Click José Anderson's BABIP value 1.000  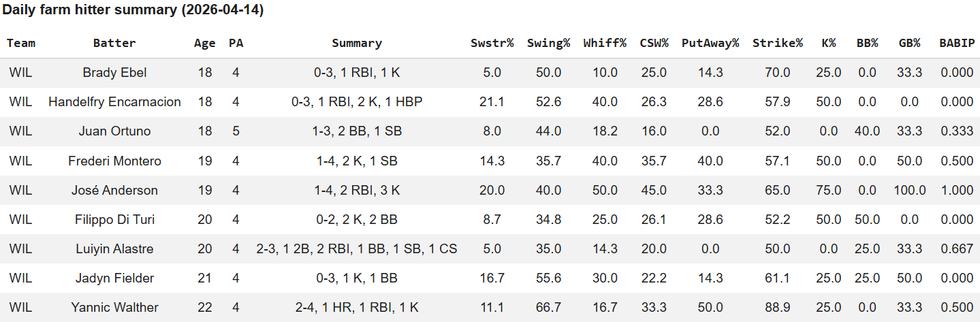pyautogui.click(x=956, y=191)
